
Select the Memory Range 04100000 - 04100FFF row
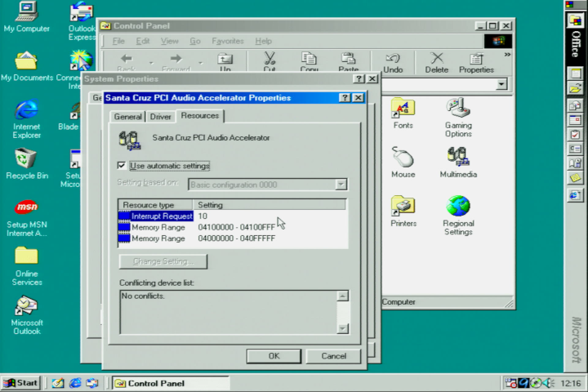232,227
